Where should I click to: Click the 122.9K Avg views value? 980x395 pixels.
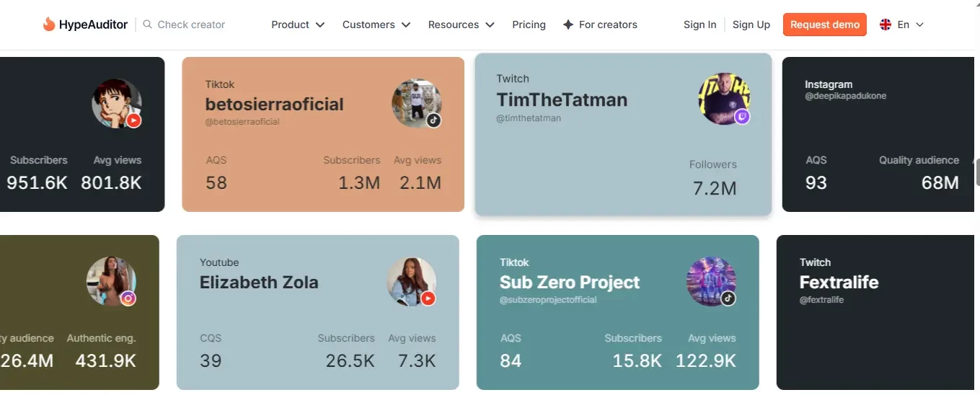click(706, 361)
